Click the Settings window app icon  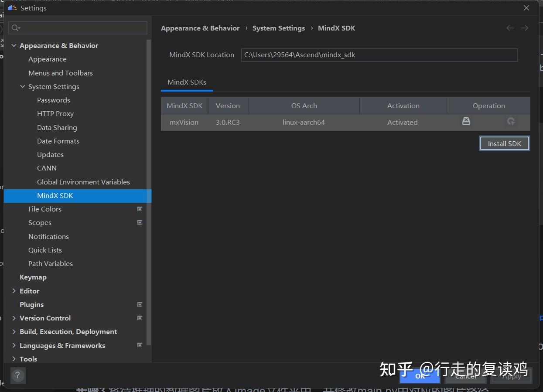pos(12,8)
